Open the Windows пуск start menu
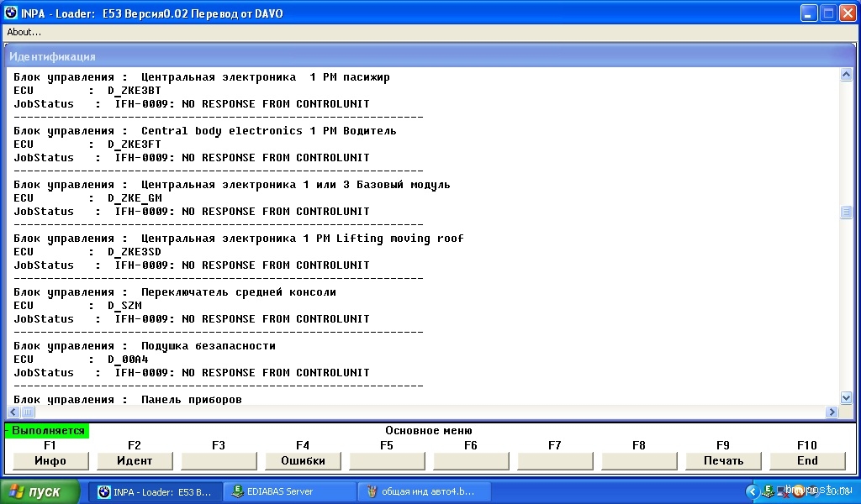The height and width of the screenshot is (504, 861). 40,491
